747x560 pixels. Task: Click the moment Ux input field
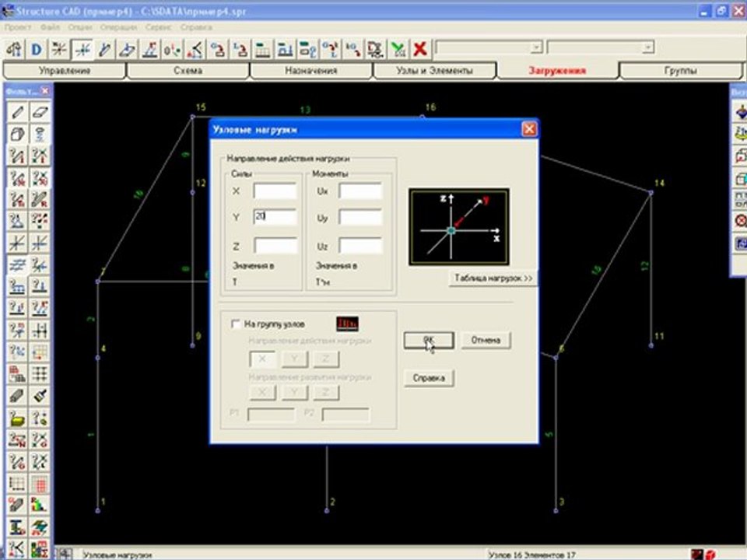360,191
